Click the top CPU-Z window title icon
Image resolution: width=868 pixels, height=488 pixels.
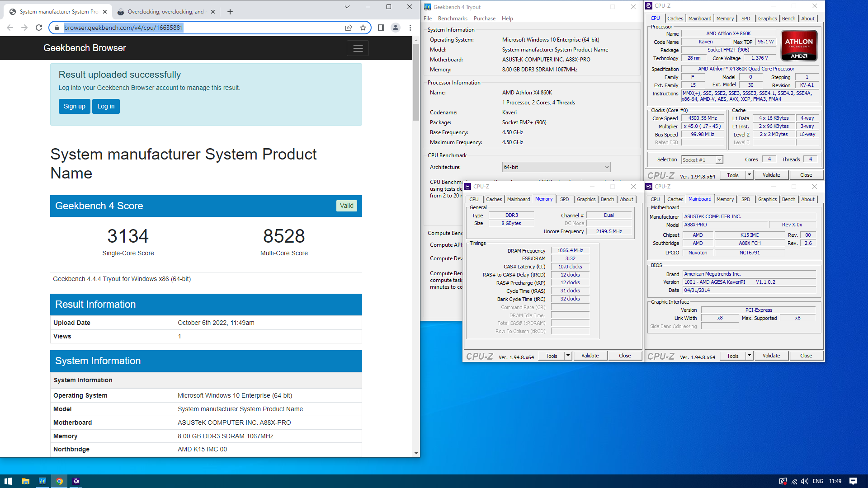coord(649,6)
